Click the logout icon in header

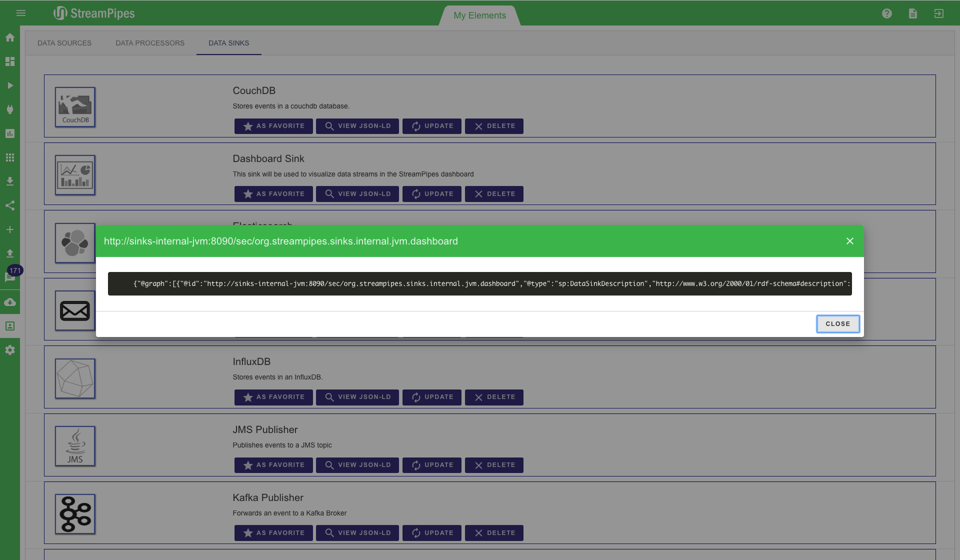[938, 13]
